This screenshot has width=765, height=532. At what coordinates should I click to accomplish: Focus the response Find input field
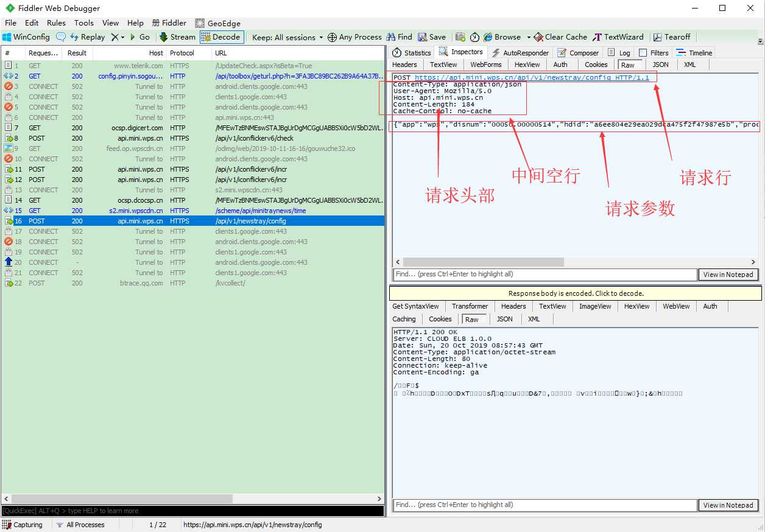coord(545,505)
